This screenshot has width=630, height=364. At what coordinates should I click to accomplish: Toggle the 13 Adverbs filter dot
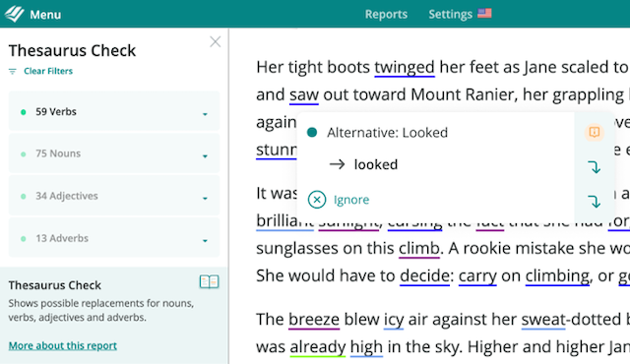[24, 239]
